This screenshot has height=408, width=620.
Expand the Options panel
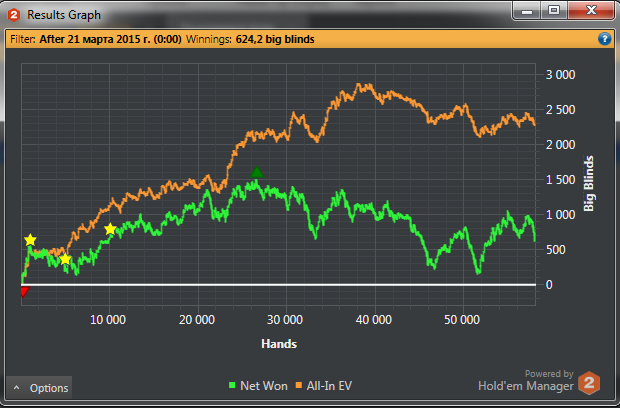39,388
